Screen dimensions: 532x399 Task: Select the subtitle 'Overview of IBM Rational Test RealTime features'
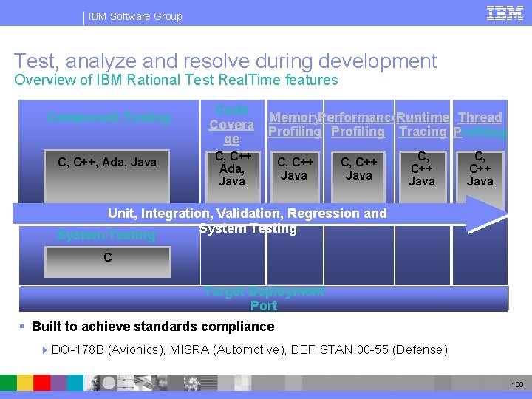pyautogui.click(x=176, y=80)
